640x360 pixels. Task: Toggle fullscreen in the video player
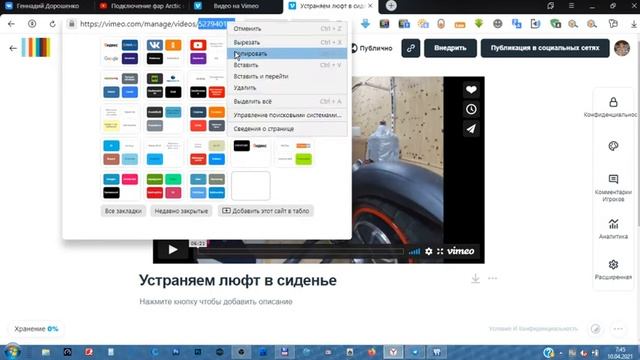(x=440, y=251)
